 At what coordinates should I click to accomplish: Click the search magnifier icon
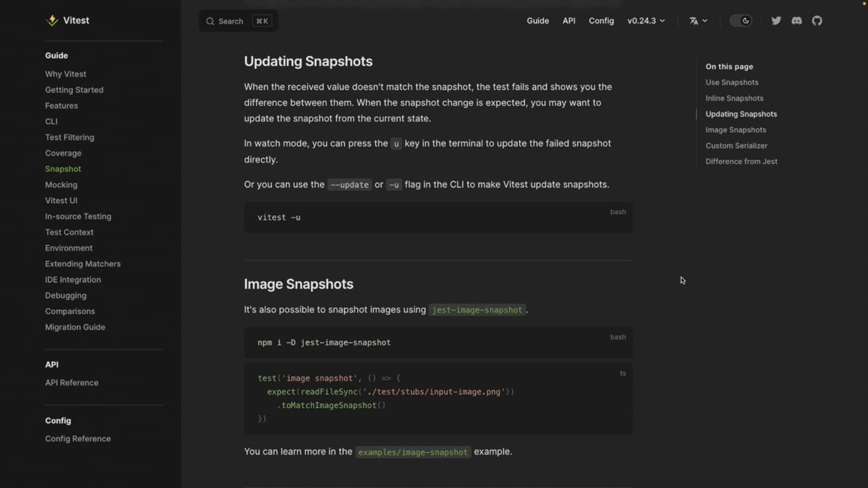(x=210, y=21)
